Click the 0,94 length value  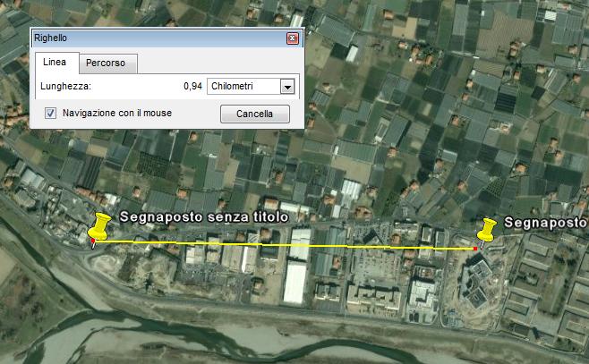(x=192, y=87)
